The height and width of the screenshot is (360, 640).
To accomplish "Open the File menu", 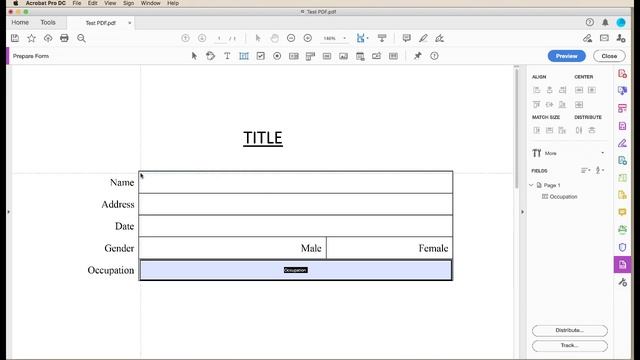I will [77, 3].
